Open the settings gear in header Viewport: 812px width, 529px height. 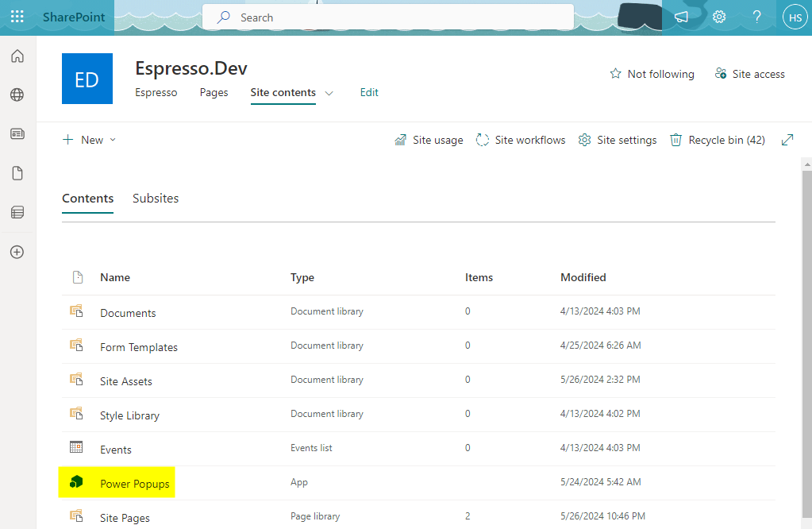click(719, 17)
